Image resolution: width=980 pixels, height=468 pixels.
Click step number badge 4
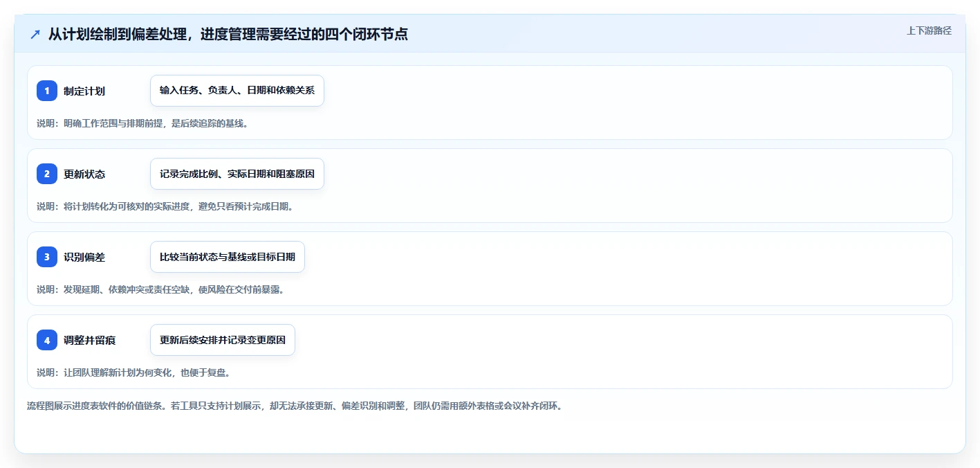(47, 340)
